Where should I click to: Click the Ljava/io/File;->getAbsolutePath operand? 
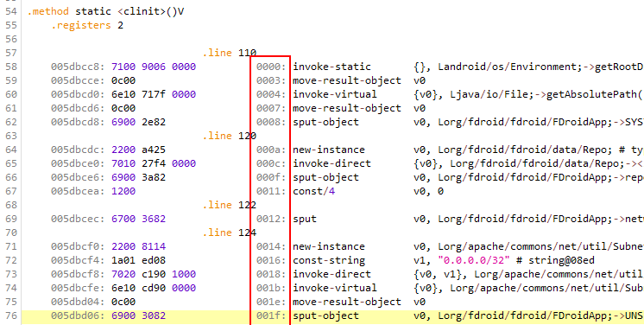[x=546, y=94]
